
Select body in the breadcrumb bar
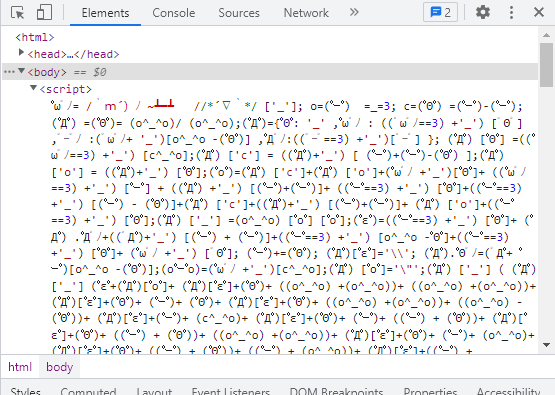click(x=59, y=367)
